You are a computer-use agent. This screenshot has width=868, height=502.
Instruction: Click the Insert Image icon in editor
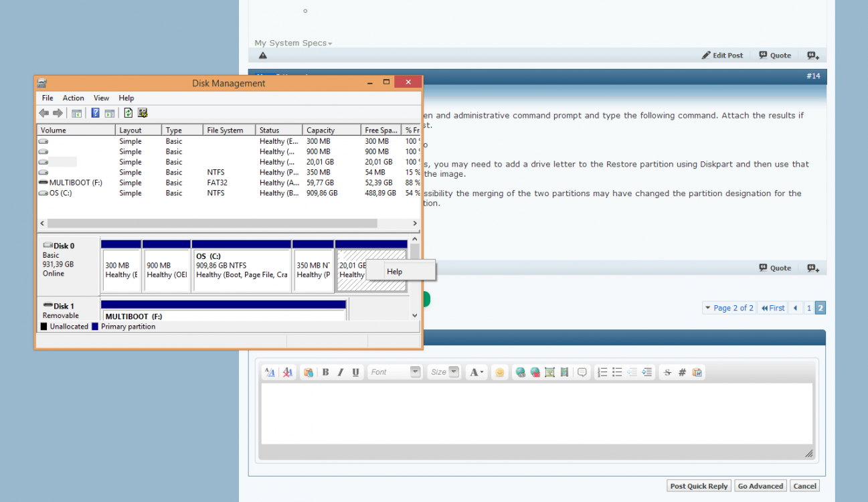click(x=549, y=372)
